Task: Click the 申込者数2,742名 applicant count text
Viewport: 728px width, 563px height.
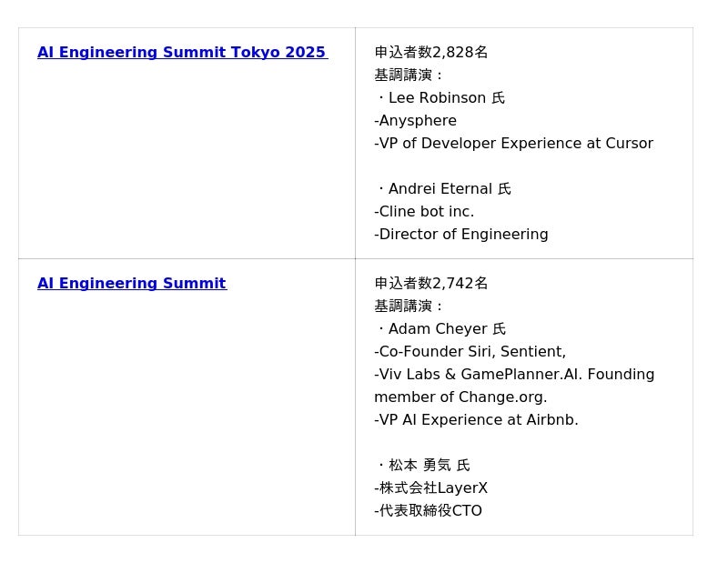Action: coord(431,284)
